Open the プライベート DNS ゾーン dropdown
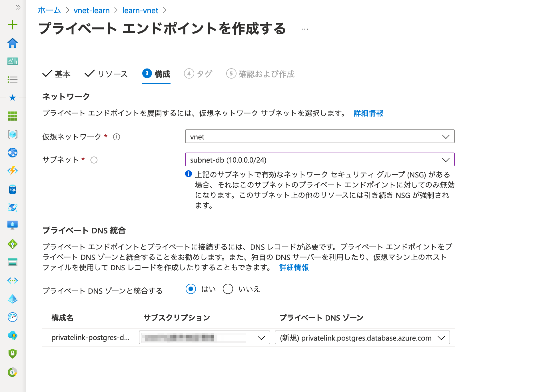 (x=362, y=338)
